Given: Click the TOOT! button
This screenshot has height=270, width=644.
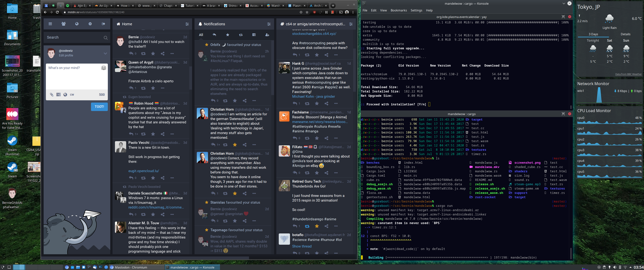Looking at the screenshot, I should [99, 107].
